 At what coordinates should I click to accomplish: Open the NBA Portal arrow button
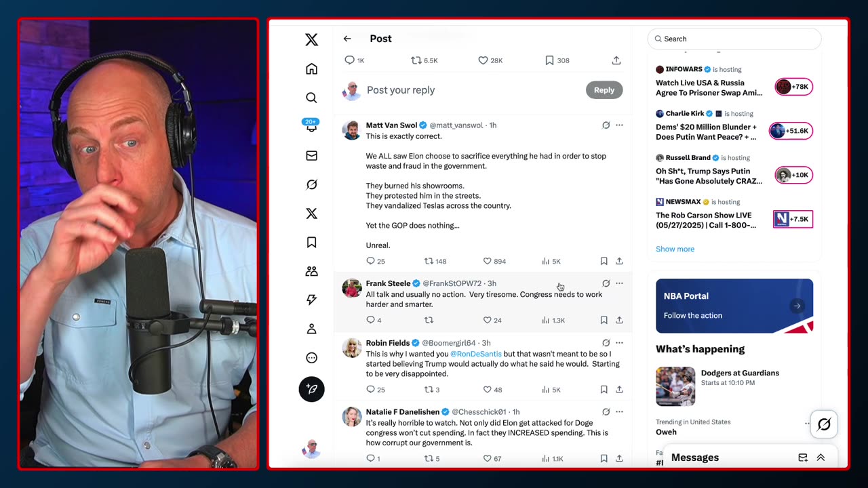pyautogui.click(x=797, y=306)
